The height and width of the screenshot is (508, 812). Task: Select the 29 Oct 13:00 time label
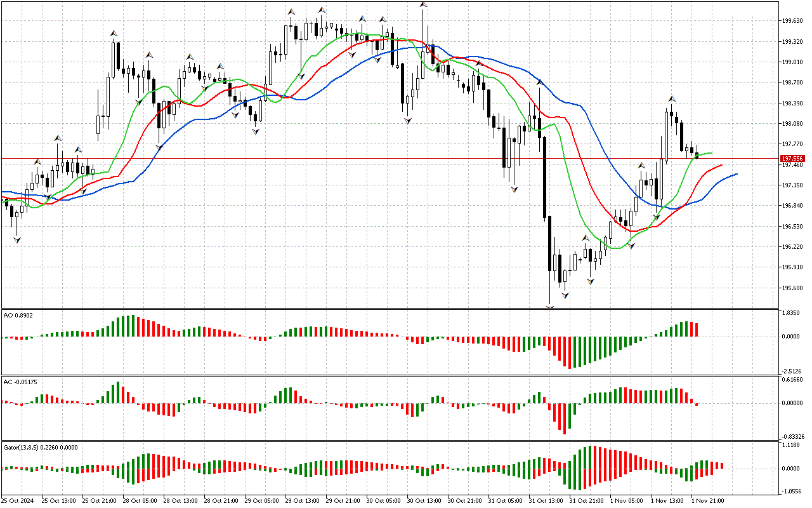coord(303,501)
